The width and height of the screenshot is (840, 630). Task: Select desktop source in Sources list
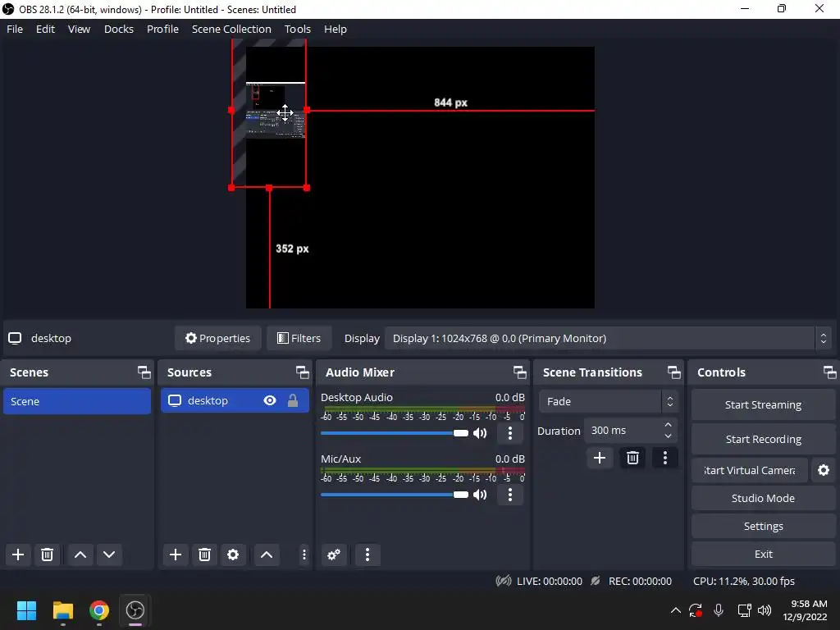point(235,400)
